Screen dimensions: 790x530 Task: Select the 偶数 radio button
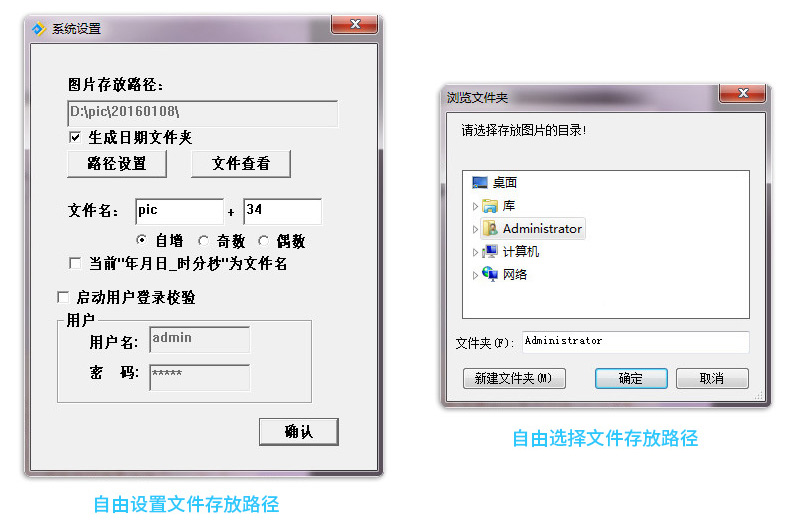[x=263, y=241]
